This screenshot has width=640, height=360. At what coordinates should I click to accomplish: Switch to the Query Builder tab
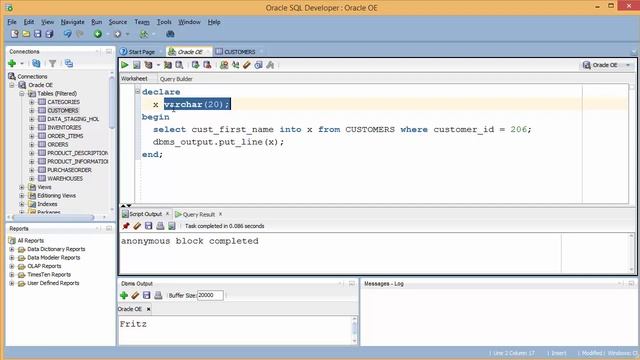176,79
